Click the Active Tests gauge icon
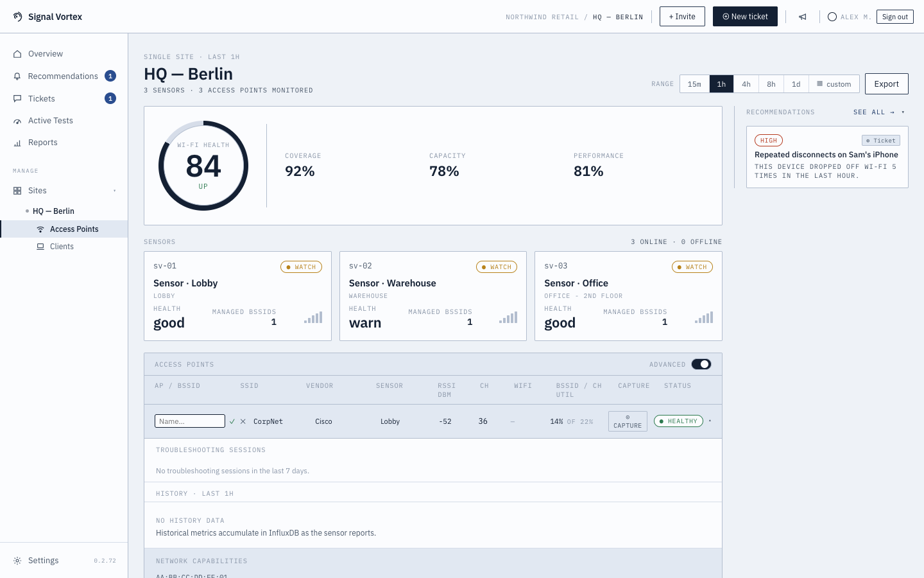The image size is (924, 578). (x=17, y=121)
